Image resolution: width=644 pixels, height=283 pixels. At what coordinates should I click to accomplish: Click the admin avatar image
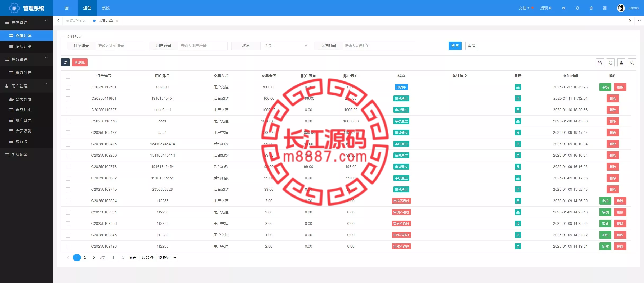[x=621, y=8]
